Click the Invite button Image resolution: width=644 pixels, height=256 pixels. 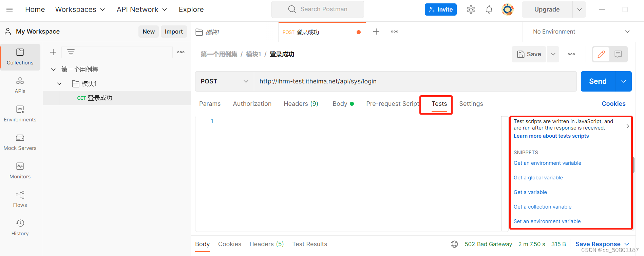tap(441, 9)
